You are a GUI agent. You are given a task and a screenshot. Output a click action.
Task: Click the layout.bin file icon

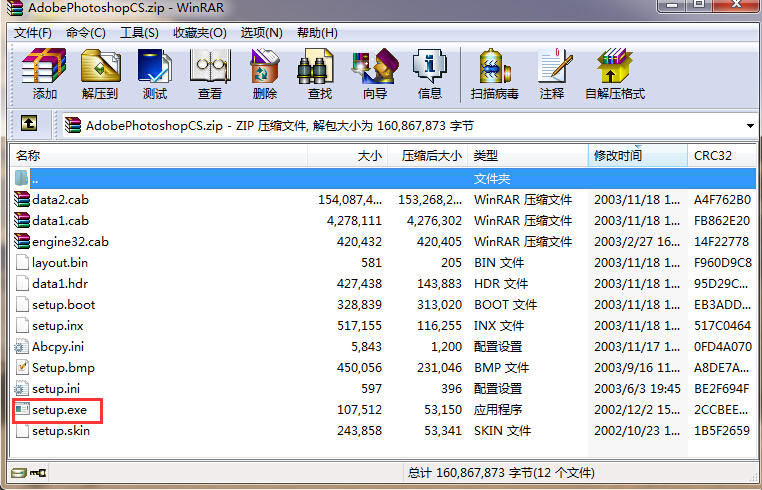point(22,262)
